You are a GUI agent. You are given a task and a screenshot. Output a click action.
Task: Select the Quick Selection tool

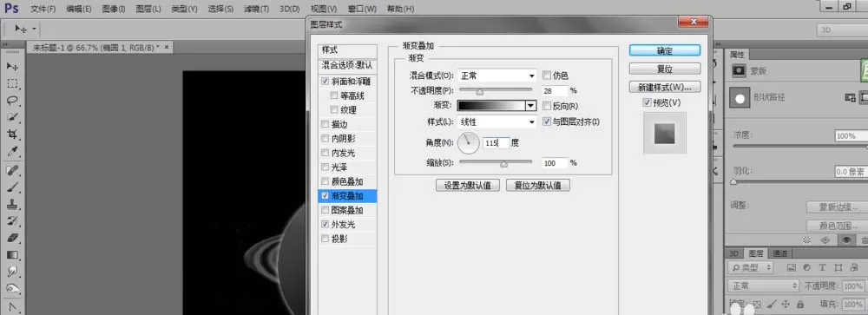[x=12, y=117]
